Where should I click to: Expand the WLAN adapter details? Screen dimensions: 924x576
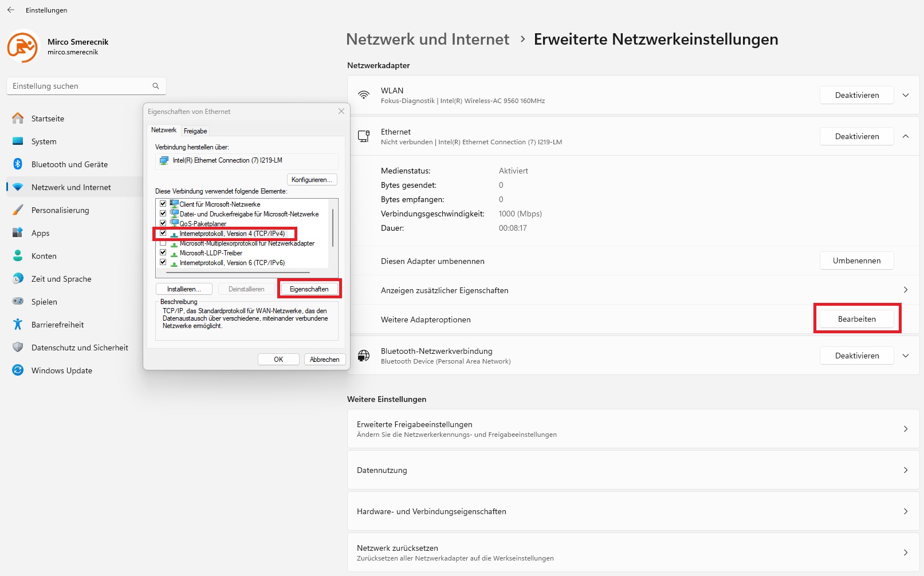[x=906, y=95]
